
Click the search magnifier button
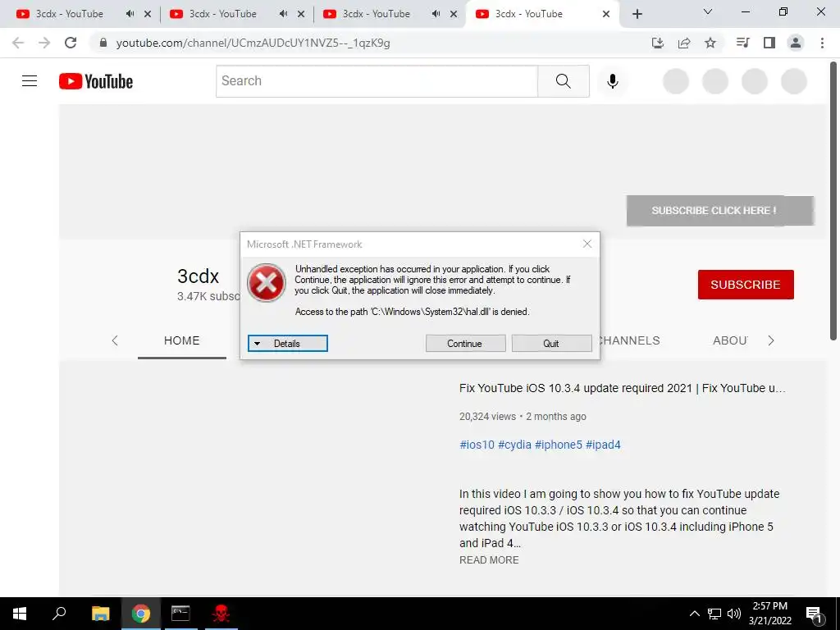(x=563, y=81)
